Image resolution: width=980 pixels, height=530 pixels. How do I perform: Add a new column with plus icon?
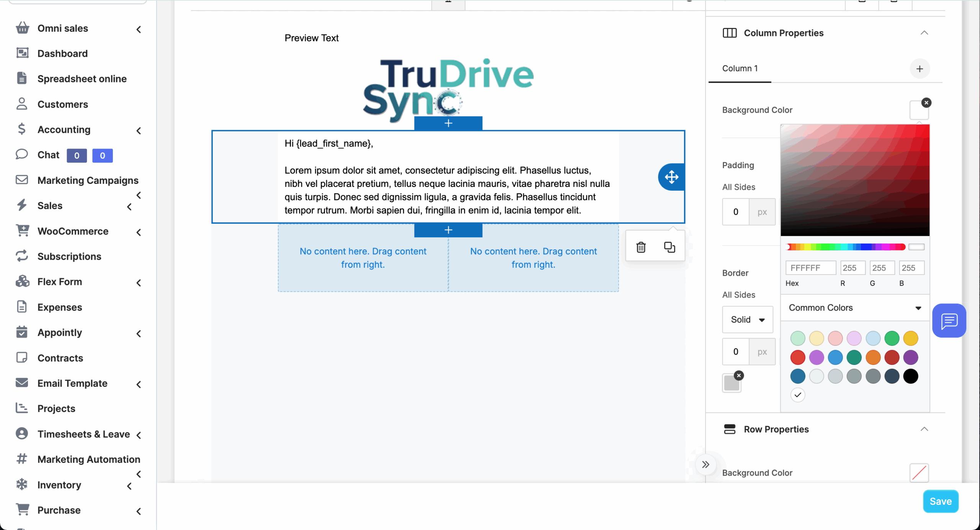coord(920,69)
